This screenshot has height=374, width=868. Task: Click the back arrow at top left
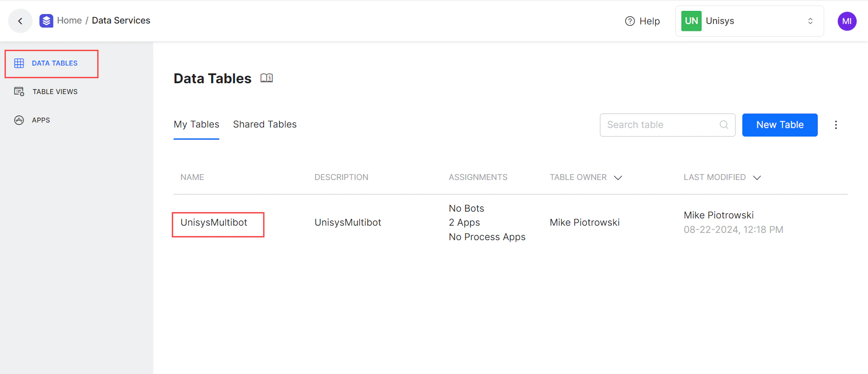tap(20, 21)
